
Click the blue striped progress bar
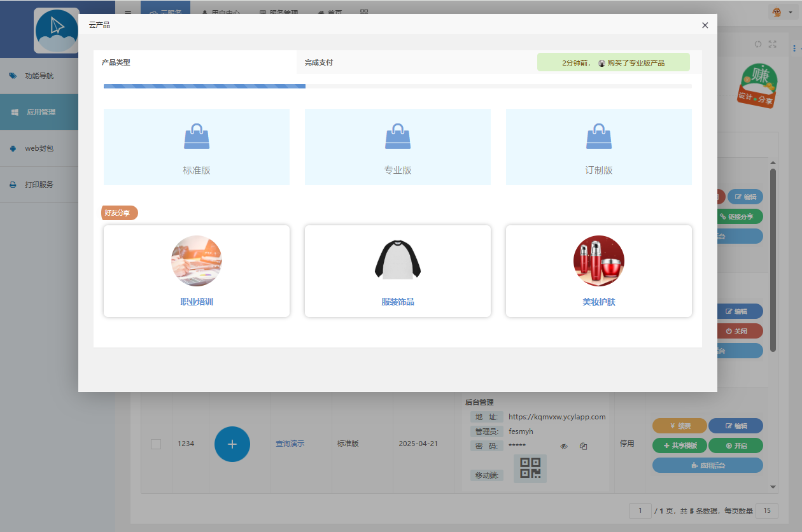coord(204,86)
